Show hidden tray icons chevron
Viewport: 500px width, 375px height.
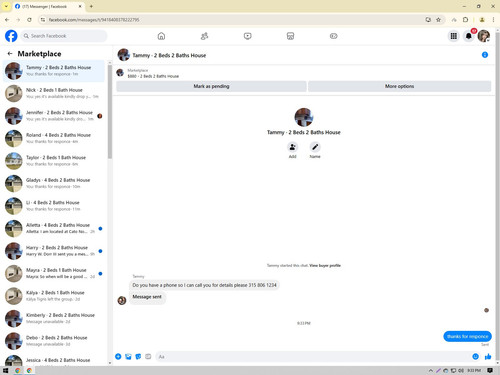coord(431,370)
